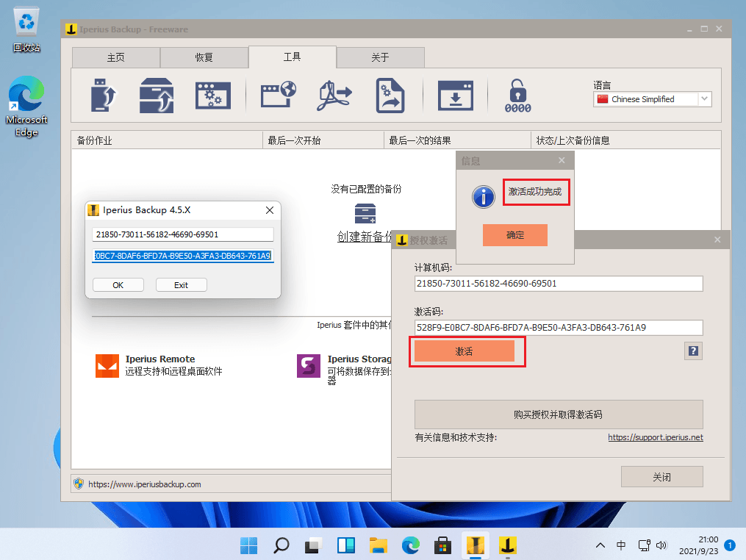Open Task View on taskbar

click(x=313, y=545)
